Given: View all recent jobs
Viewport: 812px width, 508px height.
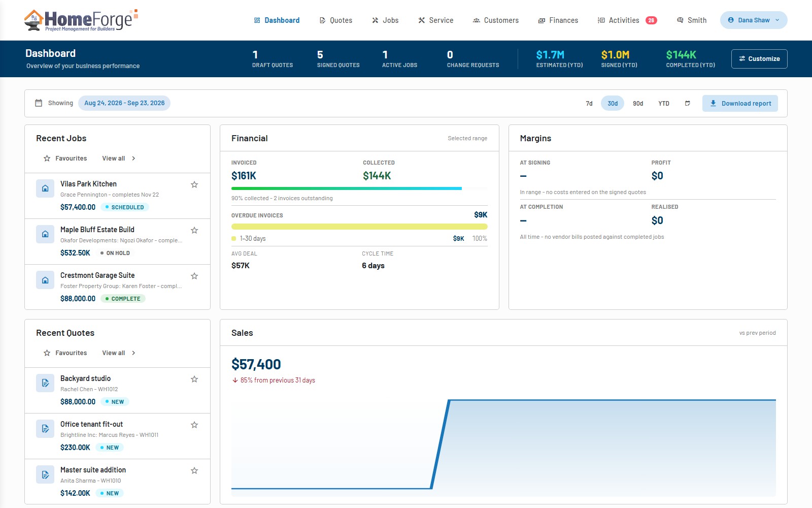Looking at the screenshot, I should point(119,158).
